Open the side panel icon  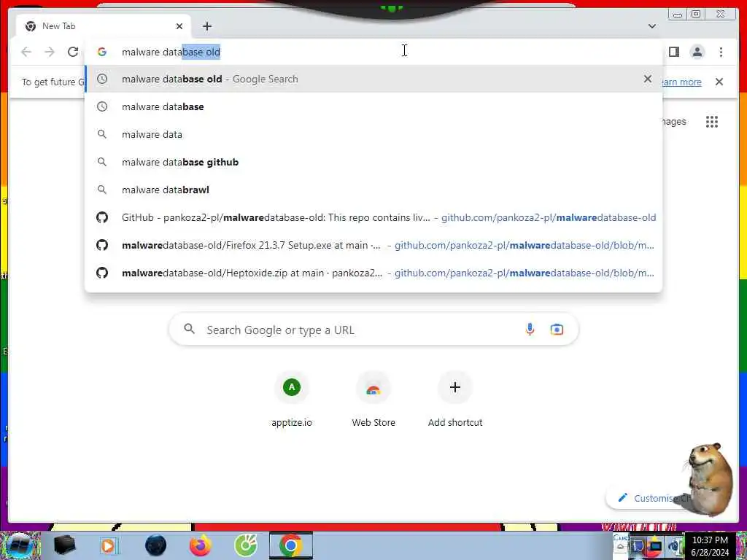pos(673,52)
